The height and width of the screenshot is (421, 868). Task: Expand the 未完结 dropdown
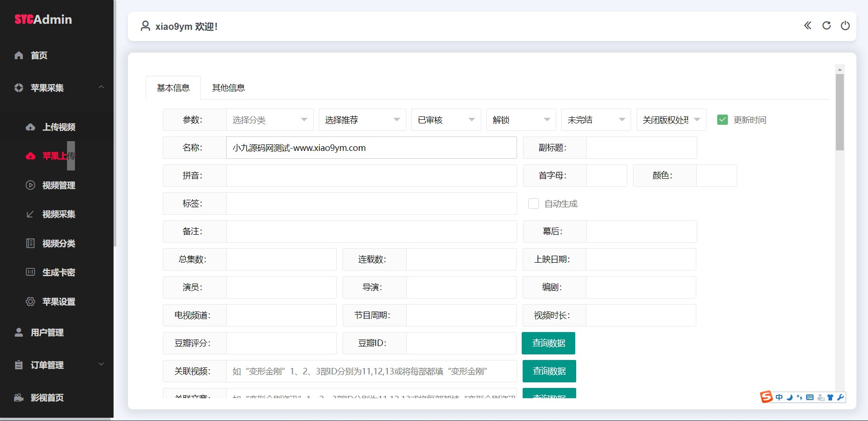pos(596,120)
